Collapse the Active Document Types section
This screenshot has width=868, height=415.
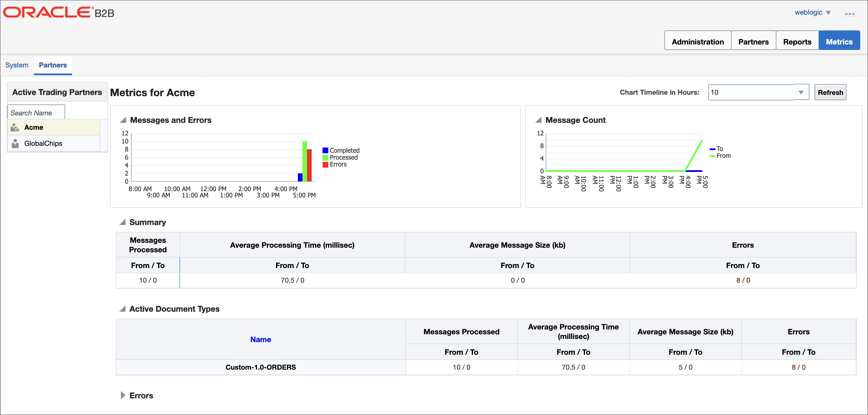coord(123,309)
